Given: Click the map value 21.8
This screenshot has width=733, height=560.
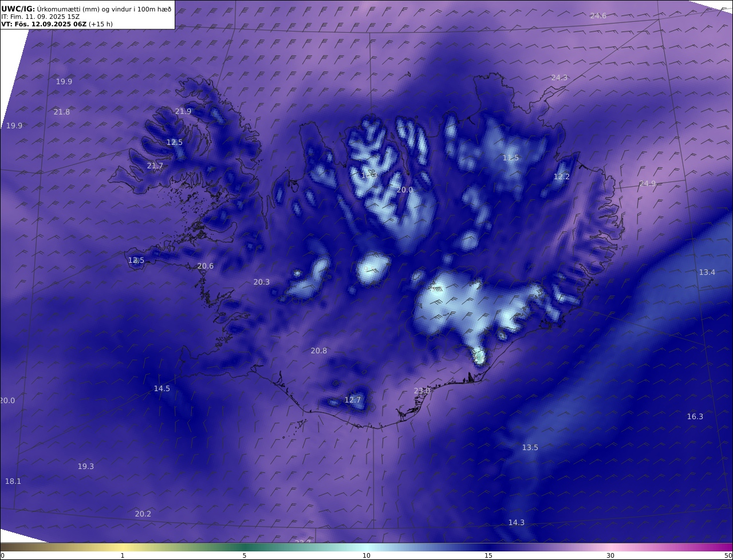Looking at the screenshot, I should [x=62, y=112].
